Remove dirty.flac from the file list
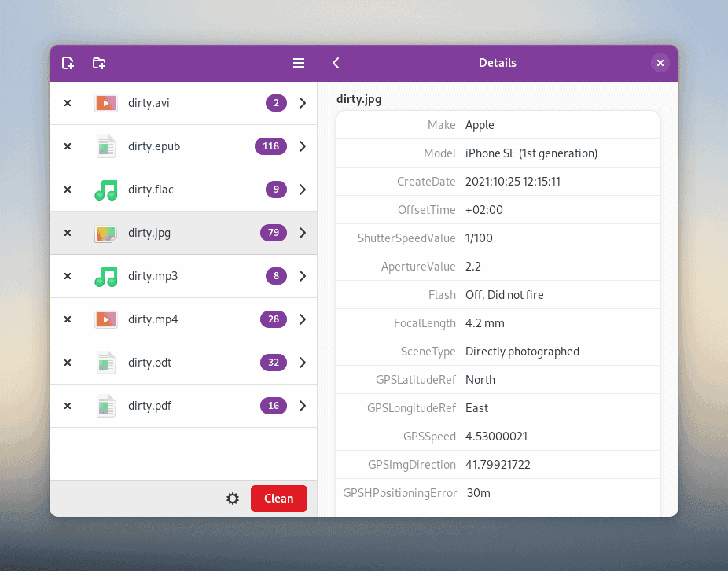728x571 pixels. click(x=68, y=190)
